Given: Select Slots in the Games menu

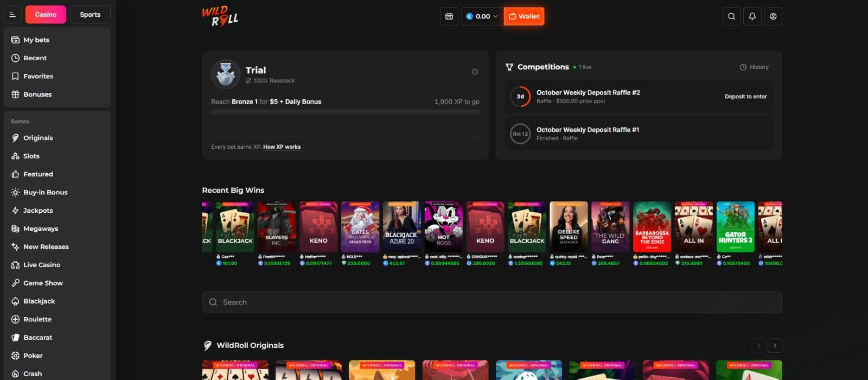Looking at the screenshot, I should pos(57,156).
